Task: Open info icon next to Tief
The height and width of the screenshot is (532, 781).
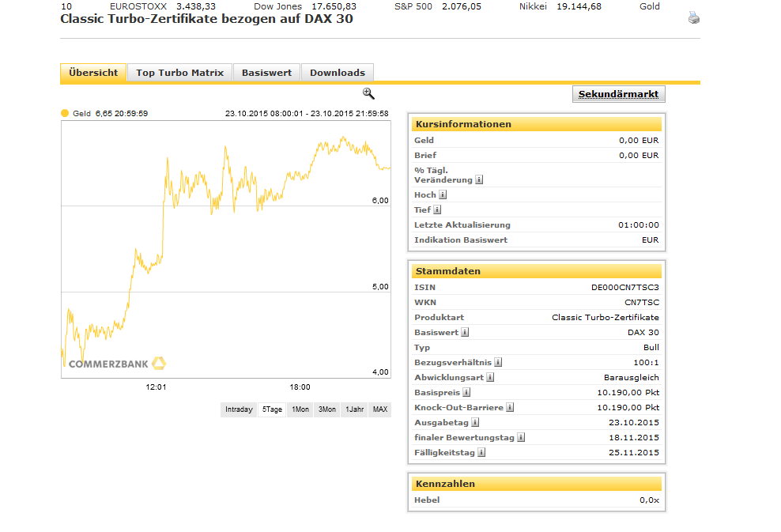Action: (437, 209)
